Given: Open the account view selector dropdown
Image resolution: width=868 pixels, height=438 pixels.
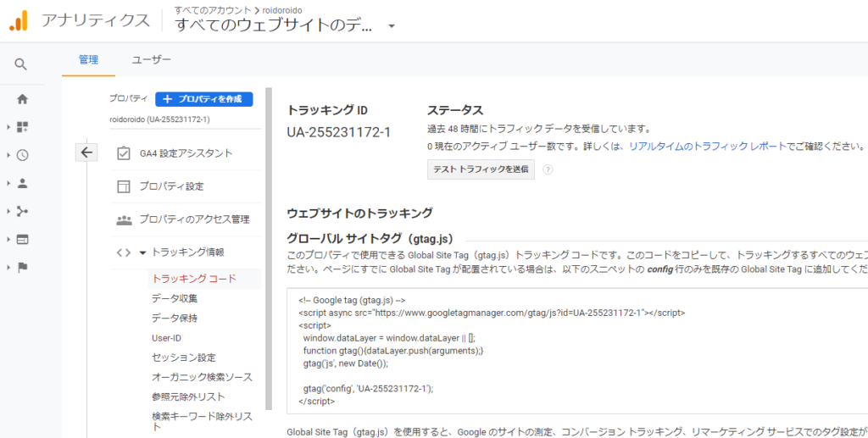Looking at the screenshot, I should pyautogui.click(x=392, y=26).
